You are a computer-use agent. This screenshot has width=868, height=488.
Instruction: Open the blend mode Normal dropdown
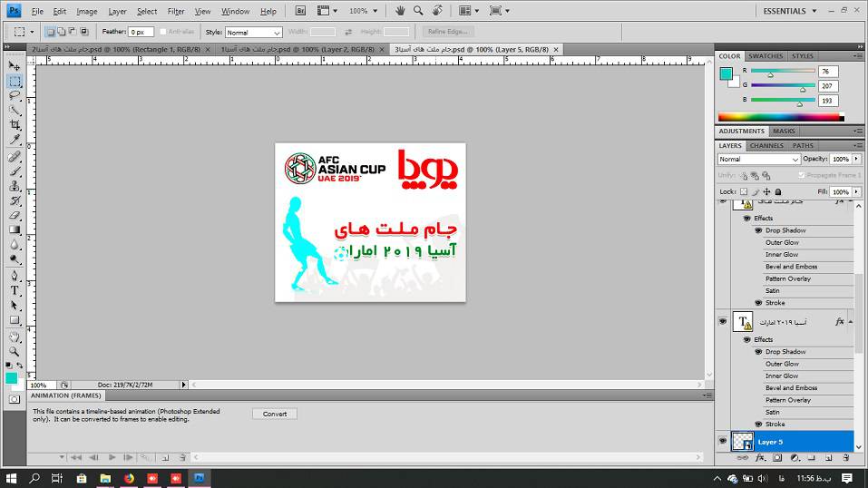point(758,159)
